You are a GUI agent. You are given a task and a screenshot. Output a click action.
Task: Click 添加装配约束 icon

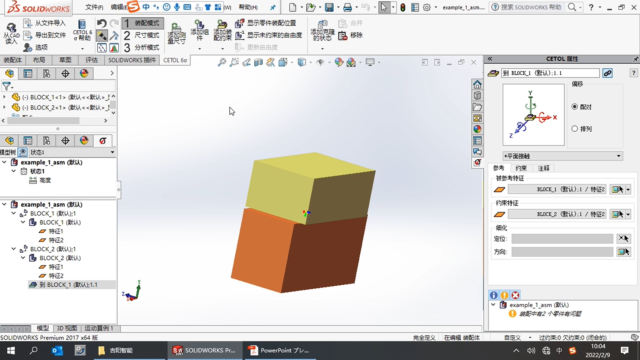pos(222,30)
